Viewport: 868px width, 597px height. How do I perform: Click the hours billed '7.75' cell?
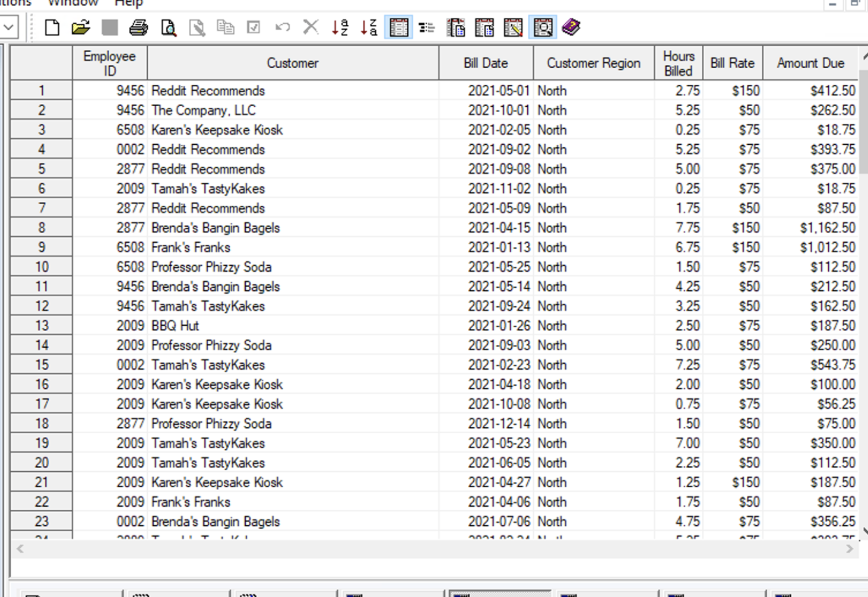(x=679, y=228)
